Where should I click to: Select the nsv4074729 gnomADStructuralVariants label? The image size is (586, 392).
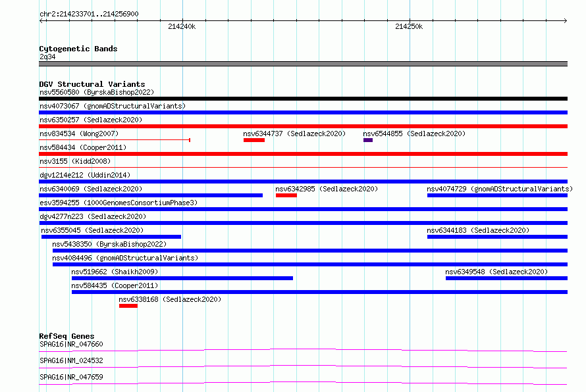tap(500, 189)
